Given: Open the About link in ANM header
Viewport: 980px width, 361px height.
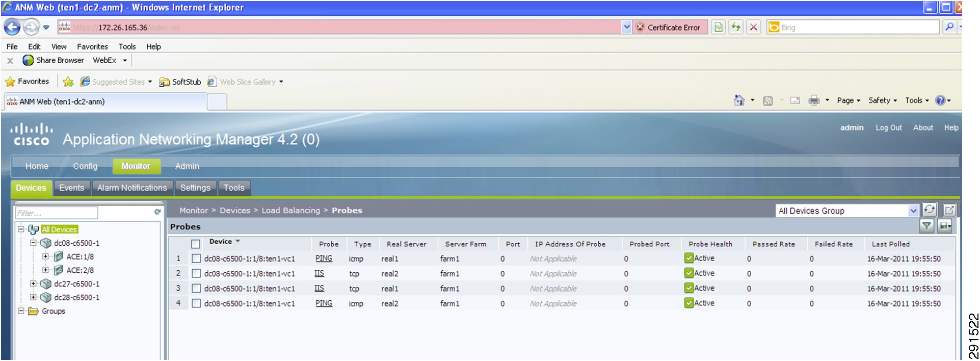Looking at the screenshot, I should pos(923,127).
